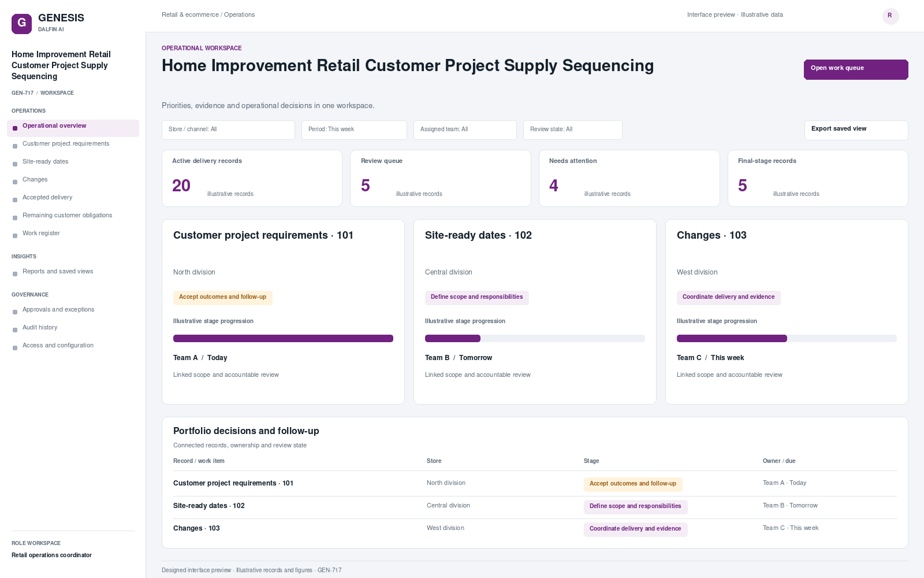
Task: Click the purple Genesis G logo
Action: pyautogui.click(x=21, y=24)
